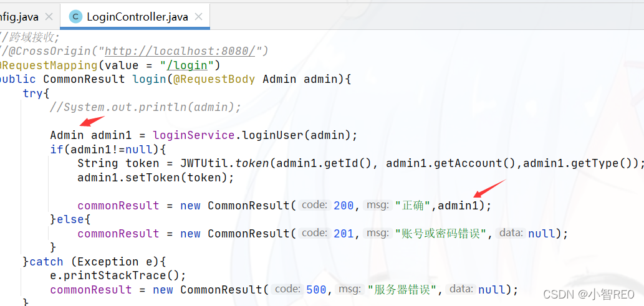Screen dimensions: 644x306
Task: Click the try keyword
Action: 32,93
